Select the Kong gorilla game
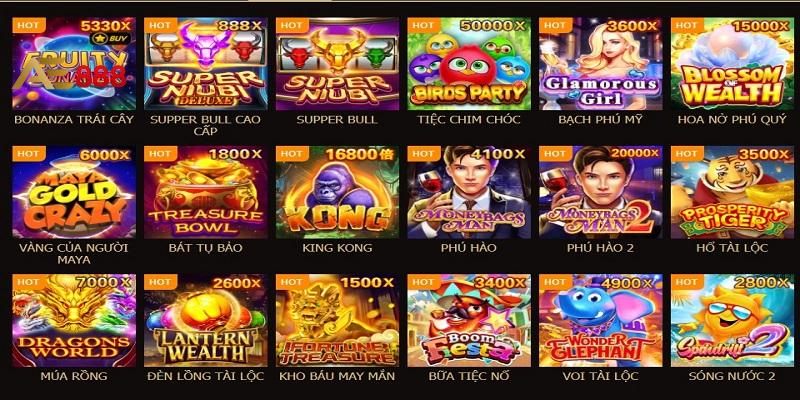Image resolution: width=800 pixels, height=400 pixels. point(337,192)
